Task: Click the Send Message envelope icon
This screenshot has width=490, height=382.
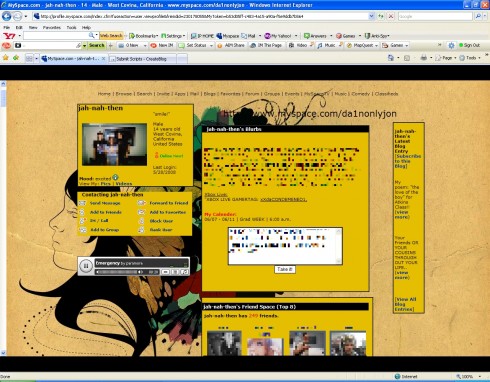Action: click(x=83, y=203)
